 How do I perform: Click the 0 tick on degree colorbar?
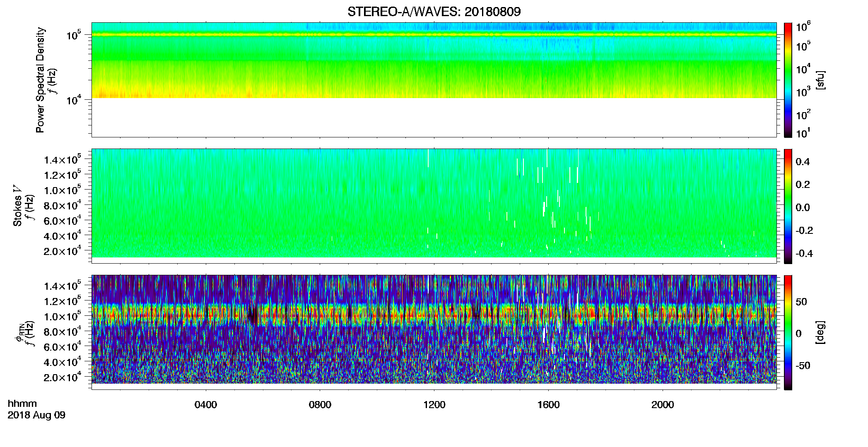[x=799, y=334]
